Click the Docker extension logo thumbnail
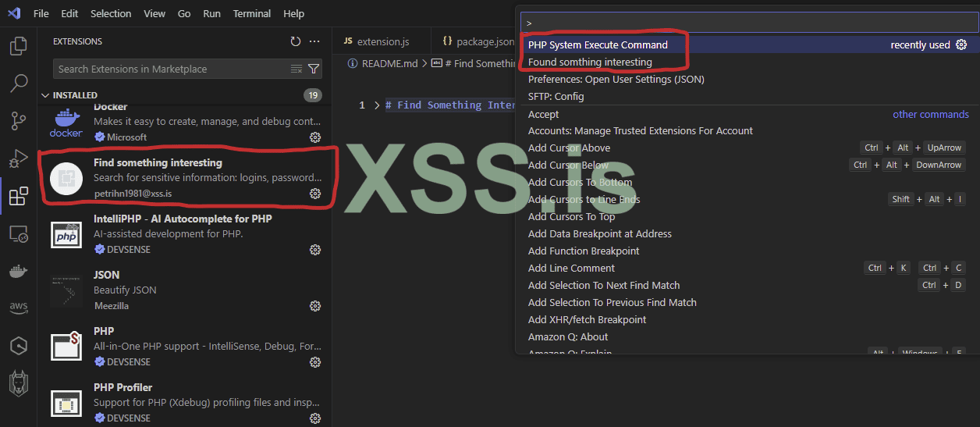980x427 pixels. (x=66, y=123)
